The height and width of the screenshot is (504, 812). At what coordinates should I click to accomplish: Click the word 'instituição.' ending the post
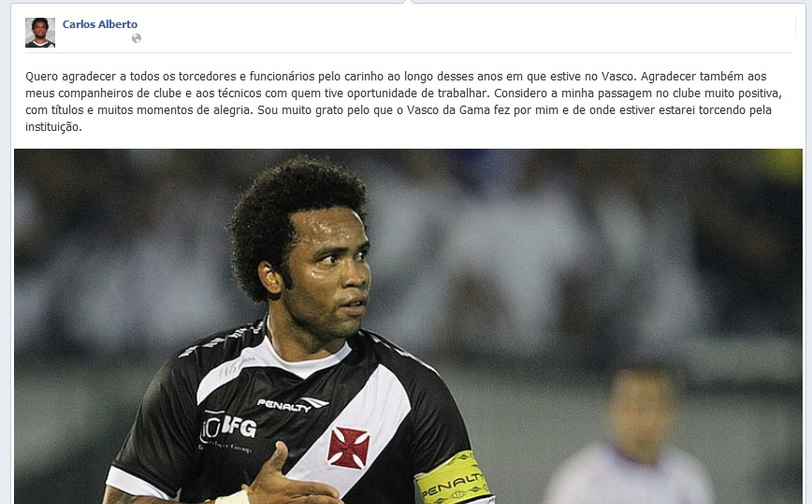[53, 127]
